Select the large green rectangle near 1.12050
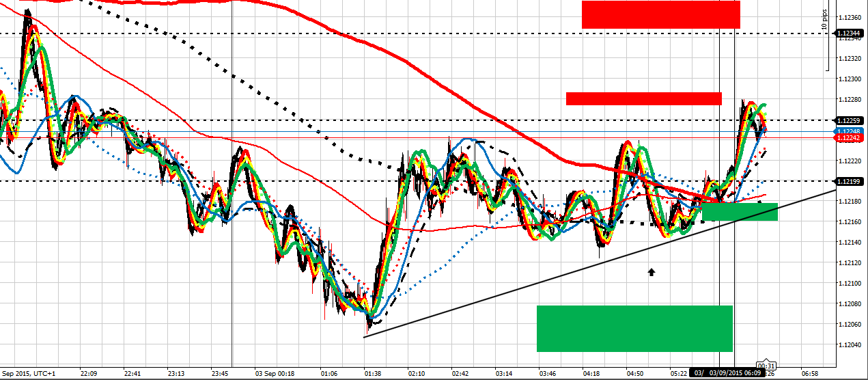Viewport: 868px width, 380px height. (x=634, y=329)
